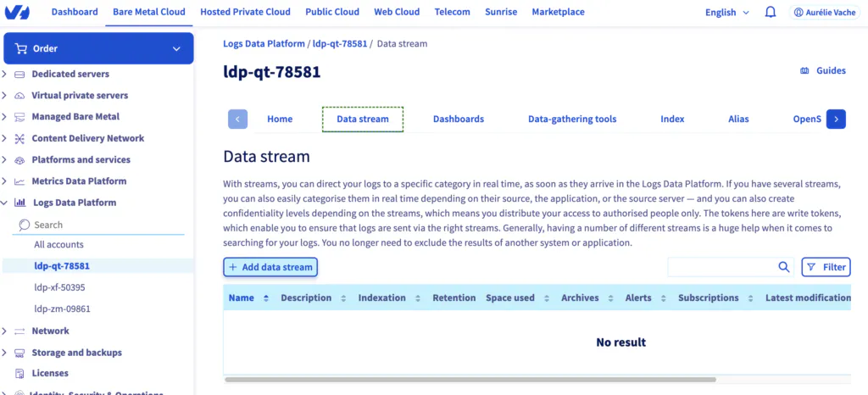
Task: Click the Filter button
Action: pyautogui.click(x=826, y=267)
